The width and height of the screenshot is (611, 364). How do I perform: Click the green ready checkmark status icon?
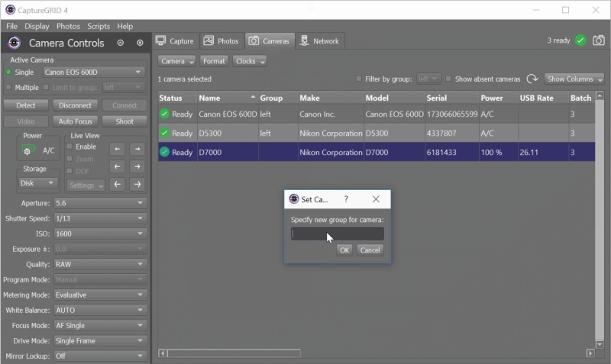580,40
